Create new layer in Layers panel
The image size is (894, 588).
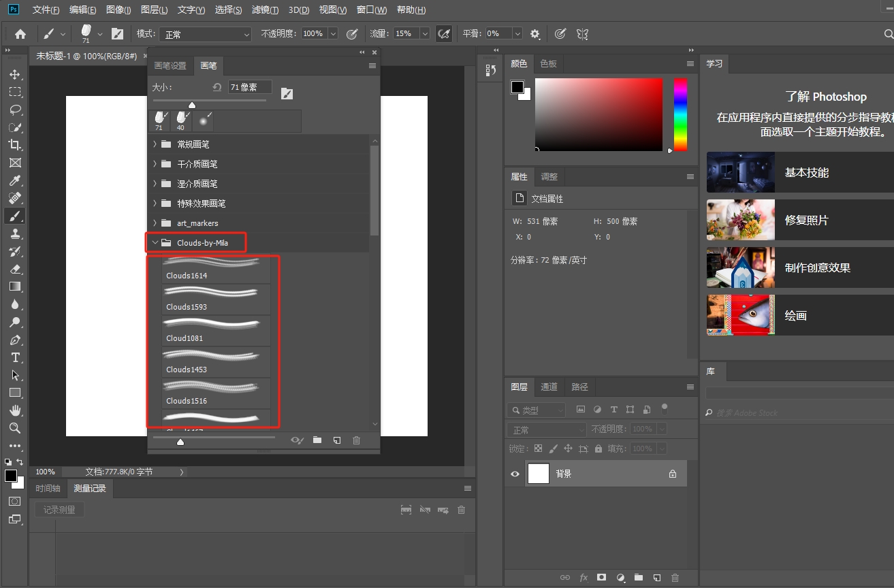(x=657, y=577)
